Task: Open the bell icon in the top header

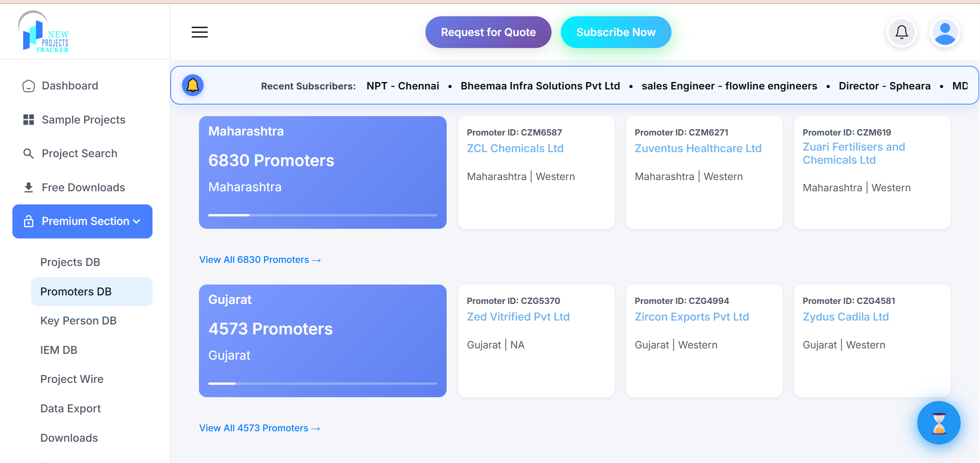Action: (x=902, y=32)
